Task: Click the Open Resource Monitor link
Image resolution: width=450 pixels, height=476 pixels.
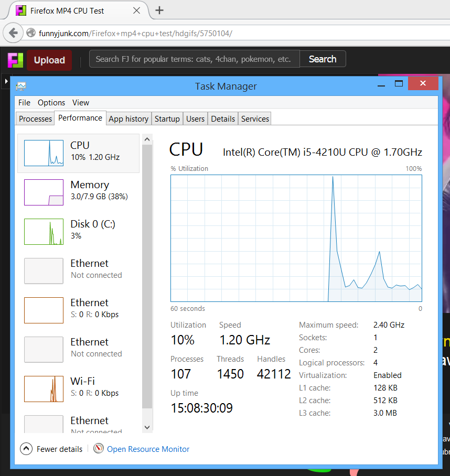Action: [148, 449]
